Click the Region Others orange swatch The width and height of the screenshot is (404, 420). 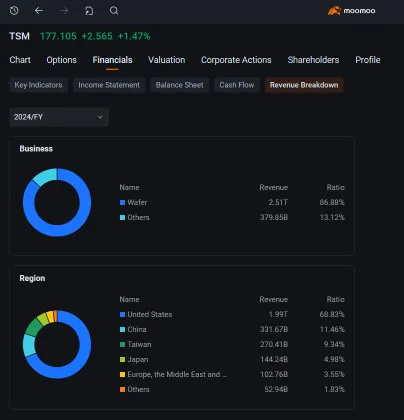point(122,389)
